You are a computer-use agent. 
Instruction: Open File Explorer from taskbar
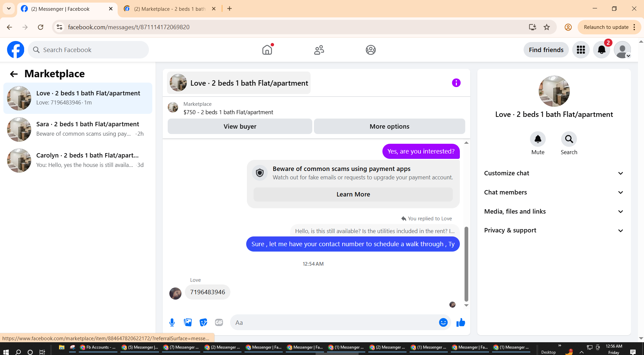coord(61,347)
